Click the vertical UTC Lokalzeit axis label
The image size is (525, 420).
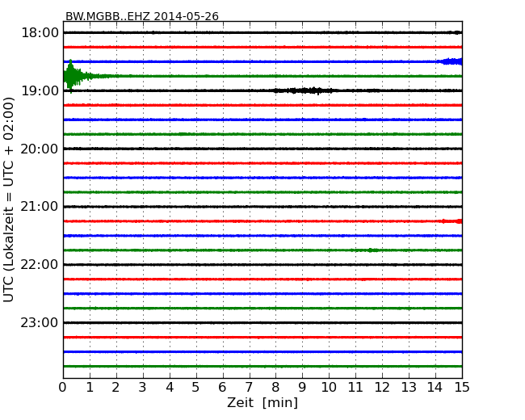pyautogui.click(x=8, y=199)
